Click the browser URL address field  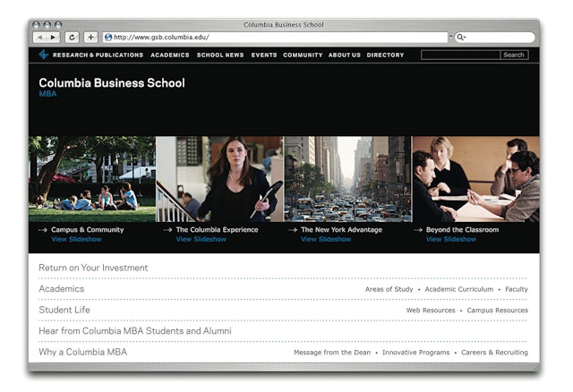pos(275,38)
